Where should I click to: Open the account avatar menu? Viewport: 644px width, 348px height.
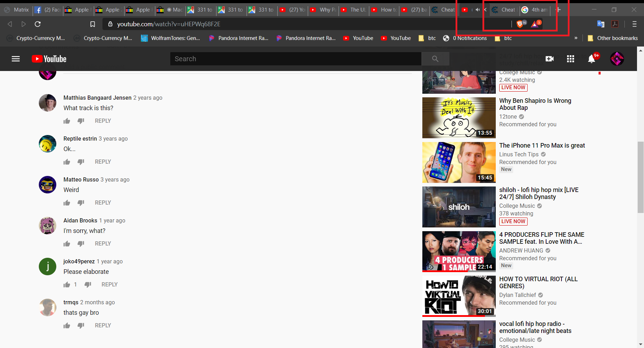pyautogui.click(x=617, y=59)
